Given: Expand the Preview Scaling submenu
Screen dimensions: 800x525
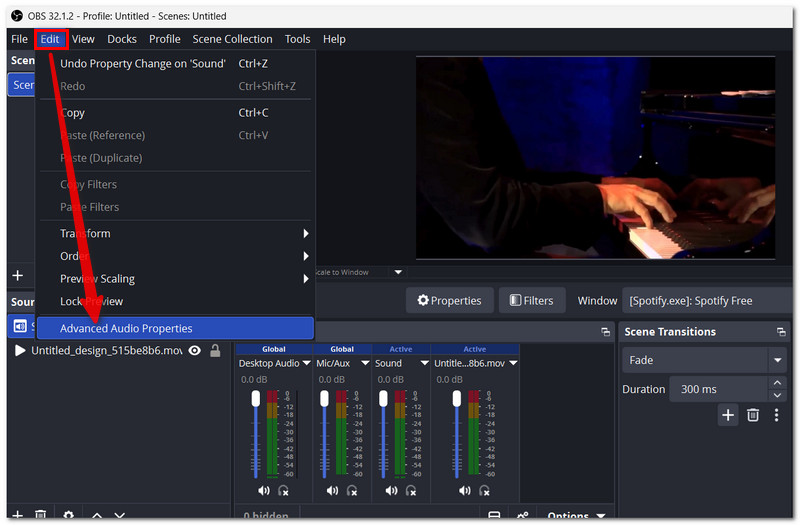Looking at the screenshot, I should pyautogui.click(x=176, y=279).
